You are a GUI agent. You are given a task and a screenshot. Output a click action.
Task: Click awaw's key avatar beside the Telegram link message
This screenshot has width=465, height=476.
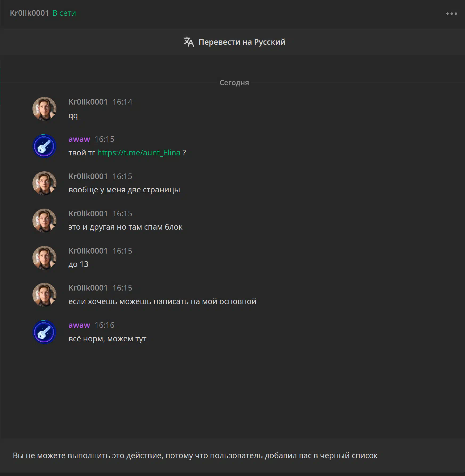click(x=44, y=146)
